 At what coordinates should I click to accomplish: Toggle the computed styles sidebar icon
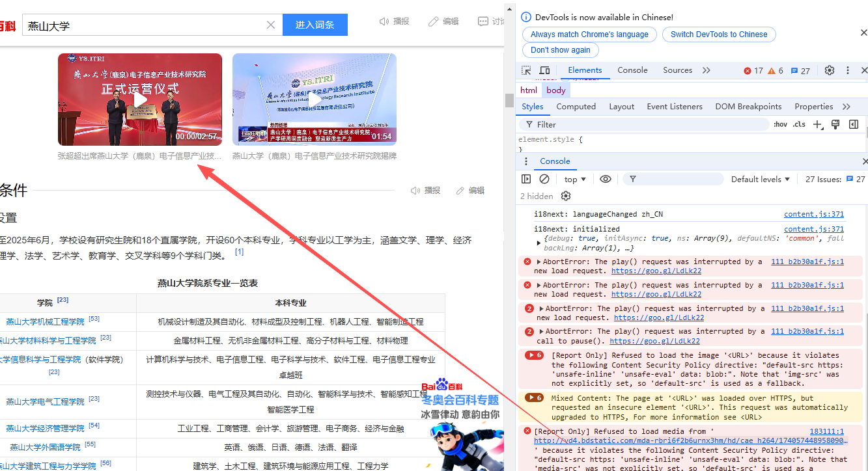(853, 124)
